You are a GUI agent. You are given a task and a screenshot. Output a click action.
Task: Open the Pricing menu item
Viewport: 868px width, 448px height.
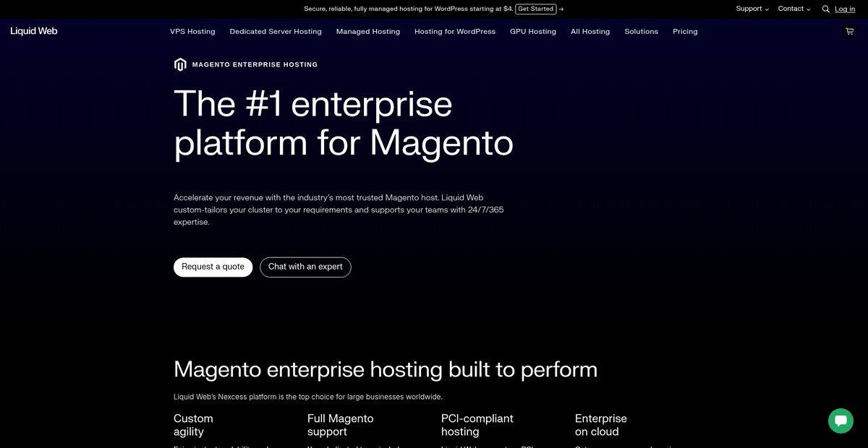(685, 32)
